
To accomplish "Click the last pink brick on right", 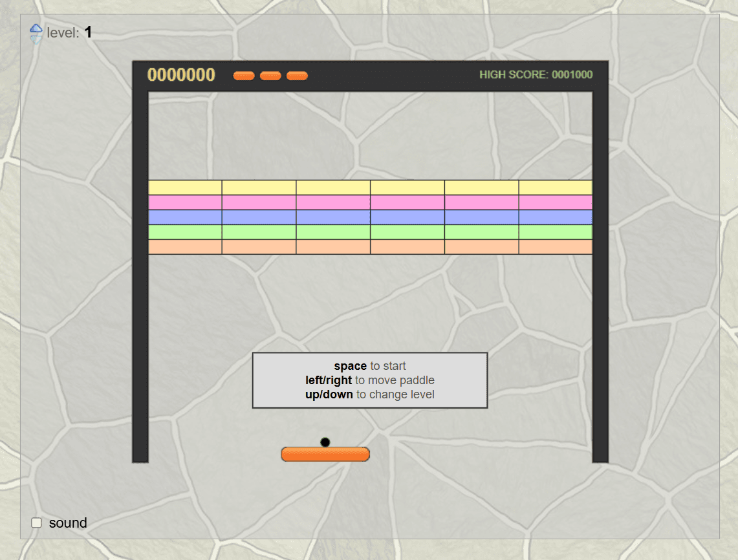I will pyautogui.click(x=556, y=202).
